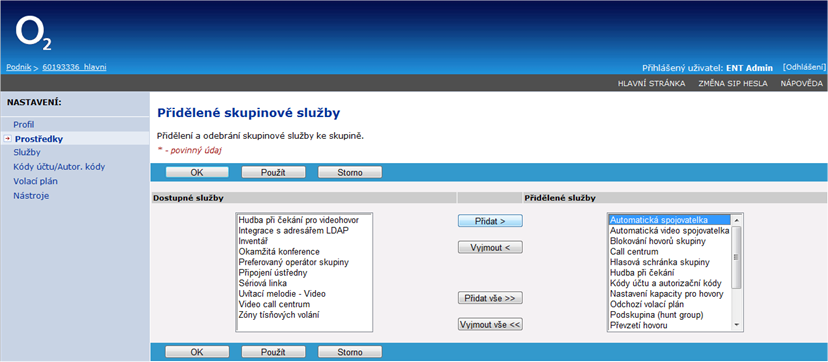Open Změna SIP hesla
The image size is (828, 362).
(733, 83)
